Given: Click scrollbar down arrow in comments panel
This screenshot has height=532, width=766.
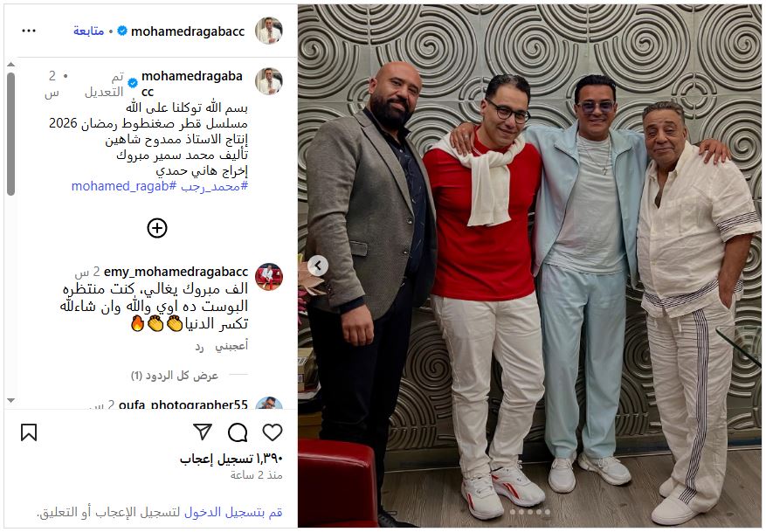Looking at the screenshot, I should pos(10,400).
